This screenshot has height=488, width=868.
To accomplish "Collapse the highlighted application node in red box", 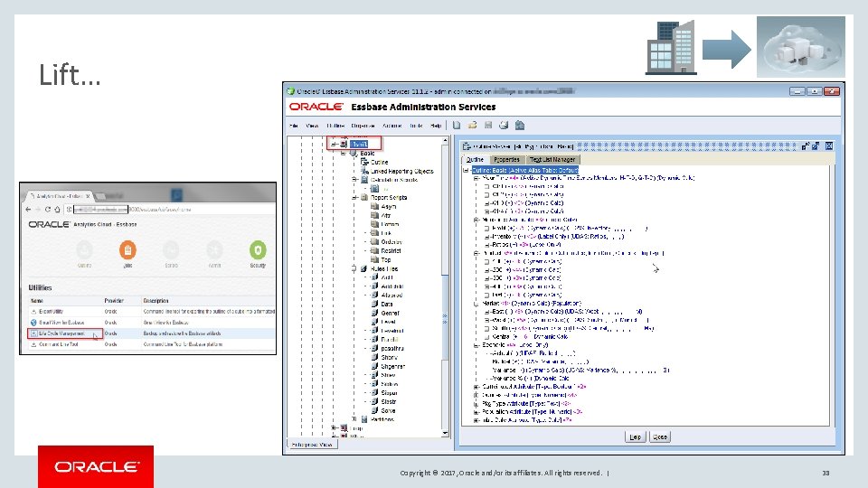I will pyautogui.click(x=334, y=144).
